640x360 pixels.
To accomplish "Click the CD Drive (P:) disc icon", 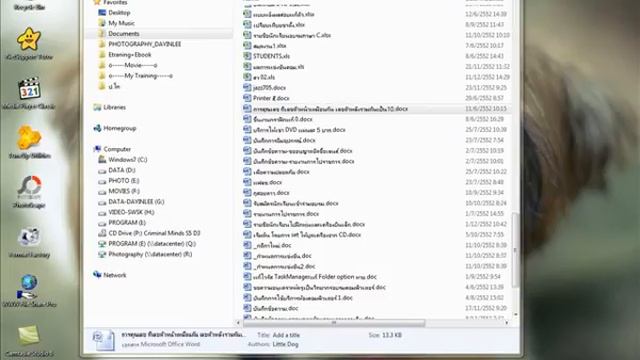I will pyautogui.click(x=102, y=233).
